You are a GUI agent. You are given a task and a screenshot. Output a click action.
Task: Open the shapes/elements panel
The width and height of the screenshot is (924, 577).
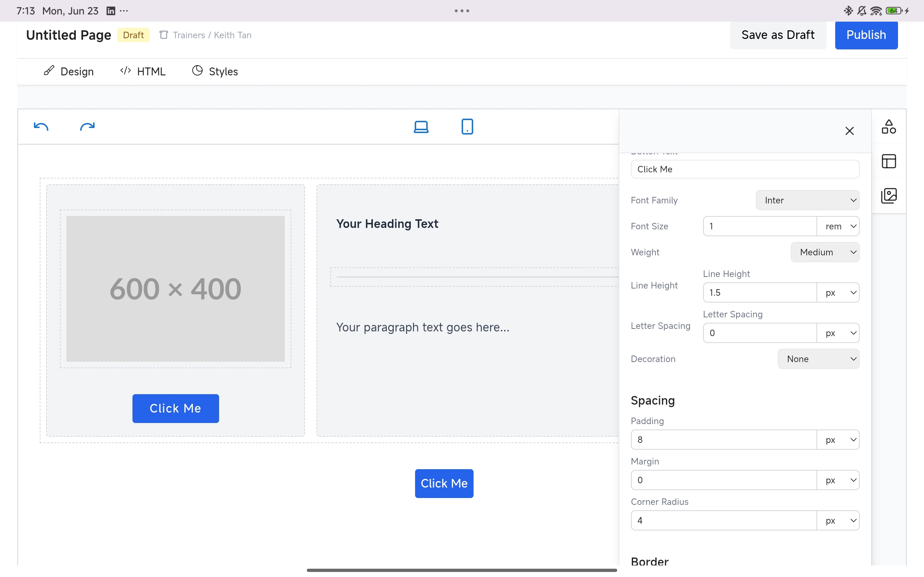[889, 126]
